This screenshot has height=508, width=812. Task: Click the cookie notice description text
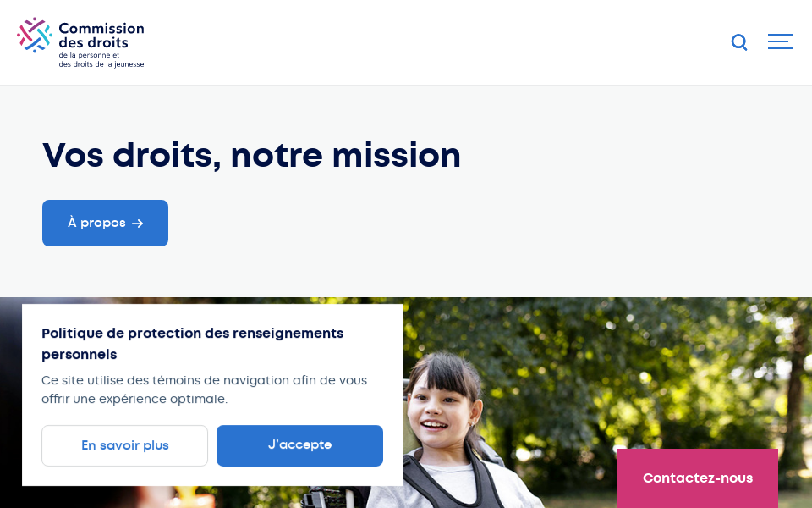pyautogui.click(x=204, y=389)
